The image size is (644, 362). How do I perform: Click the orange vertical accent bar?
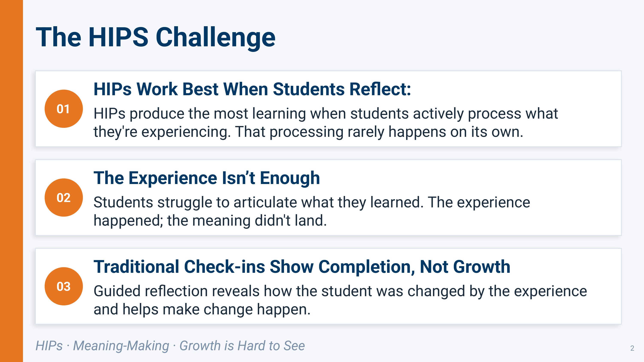(12, 181)
